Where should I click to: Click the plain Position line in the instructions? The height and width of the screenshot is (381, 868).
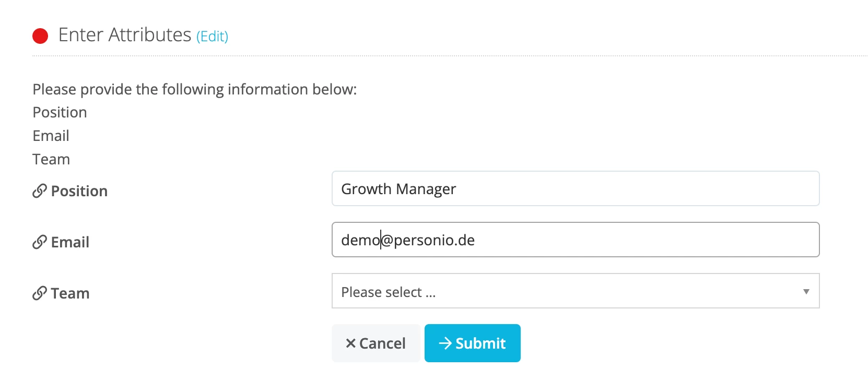[x=60, y=112]
